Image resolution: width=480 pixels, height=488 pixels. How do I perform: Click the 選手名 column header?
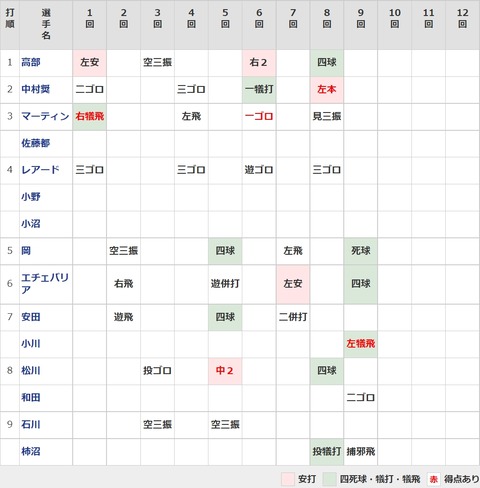pyautogui.click(x=46, y=25)
